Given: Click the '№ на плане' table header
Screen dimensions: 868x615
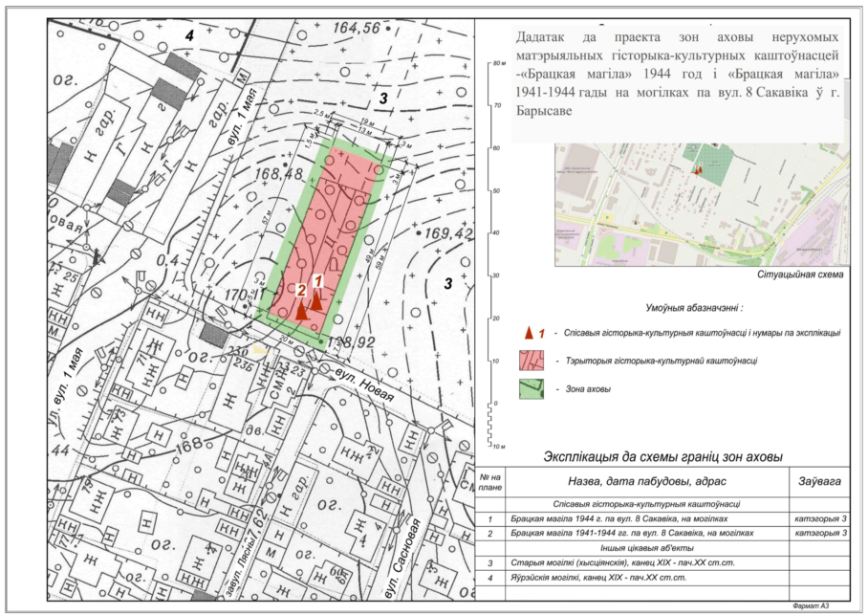Looking at the screenshot, I should coord(490,482).
